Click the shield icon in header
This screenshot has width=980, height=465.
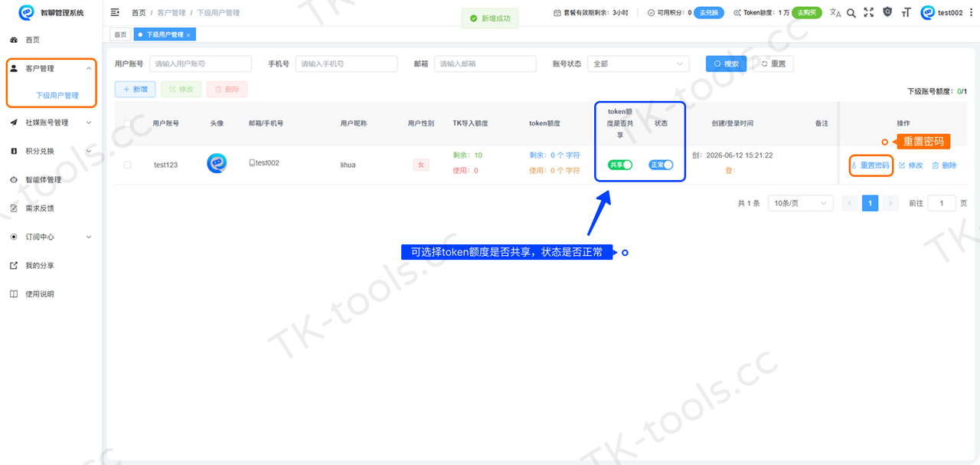click(x=887, y=12)
